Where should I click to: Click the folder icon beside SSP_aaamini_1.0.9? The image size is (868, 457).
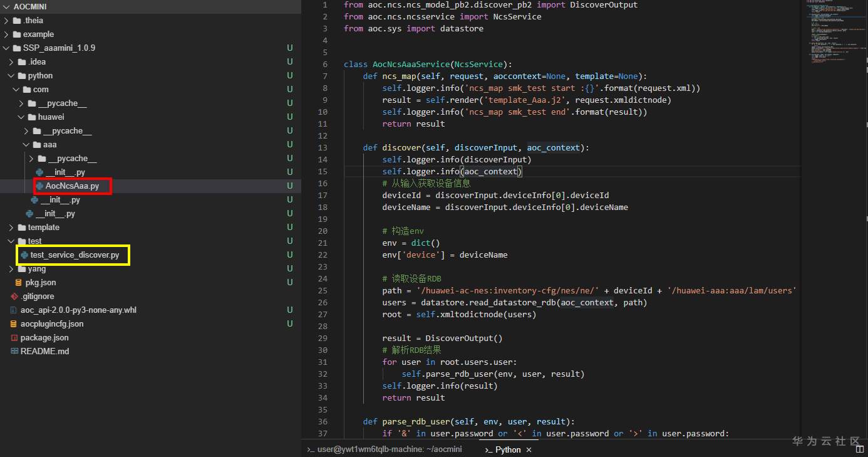coord(16,48)
